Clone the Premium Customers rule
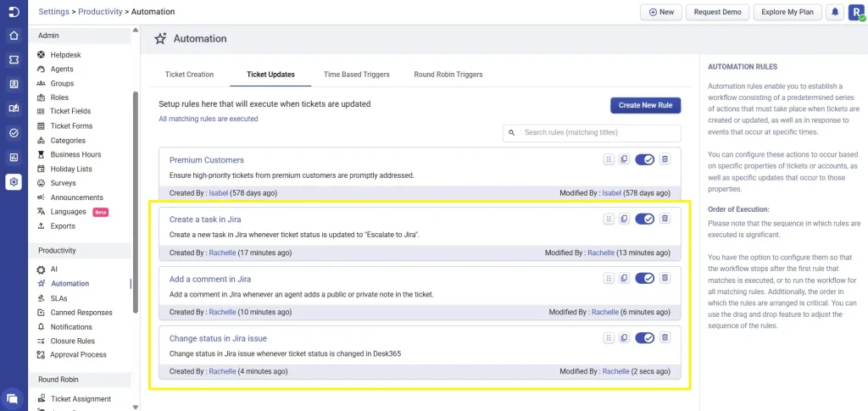The width and height of the screenshot is (868, 411). pos(624,159)
